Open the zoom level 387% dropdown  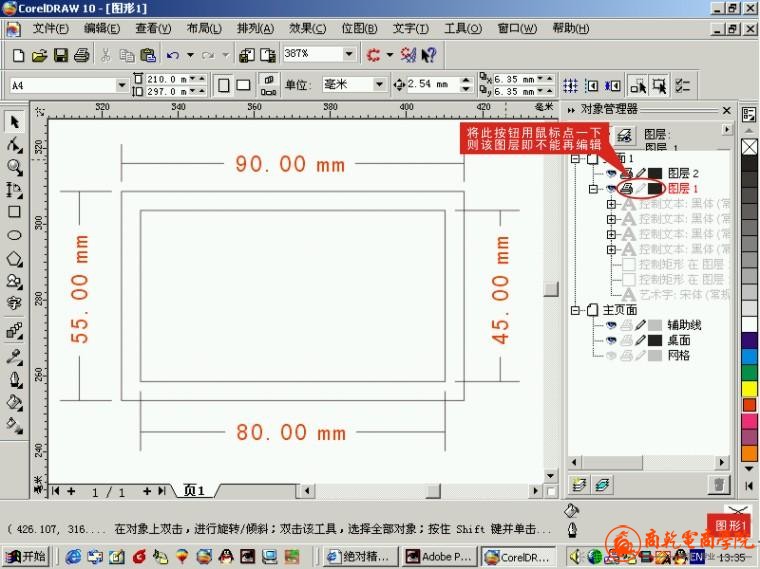point(348,53)
